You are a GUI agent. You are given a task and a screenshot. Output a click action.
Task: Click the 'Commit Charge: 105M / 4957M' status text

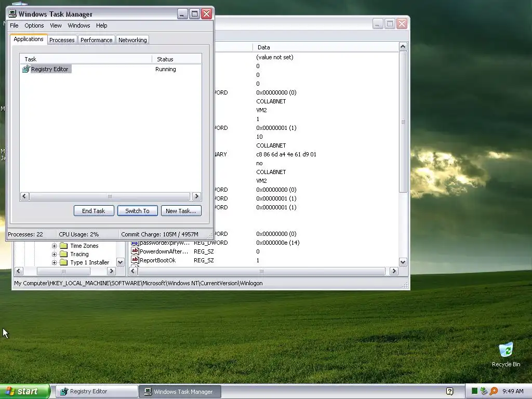pos(159,234)
